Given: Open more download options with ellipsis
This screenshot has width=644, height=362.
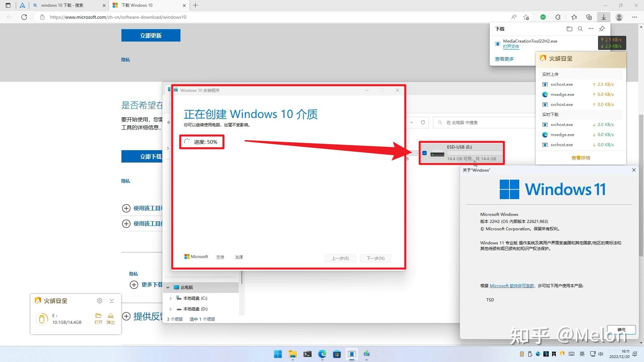Looking at the screenshot, I should (x=591, y=29).
